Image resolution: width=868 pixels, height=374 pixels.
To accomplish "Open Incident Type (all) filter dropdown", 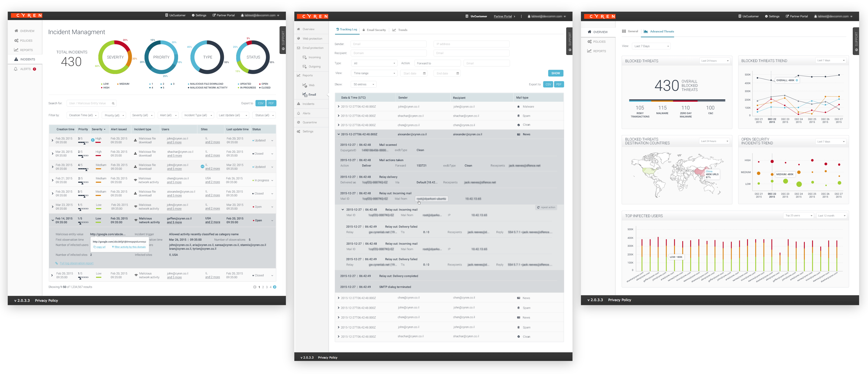I will coord(198,115).
